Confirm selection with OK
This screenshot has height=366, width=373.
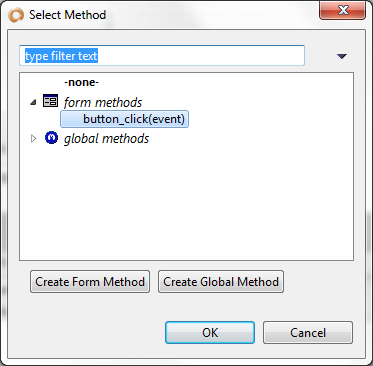click(210, 332)
